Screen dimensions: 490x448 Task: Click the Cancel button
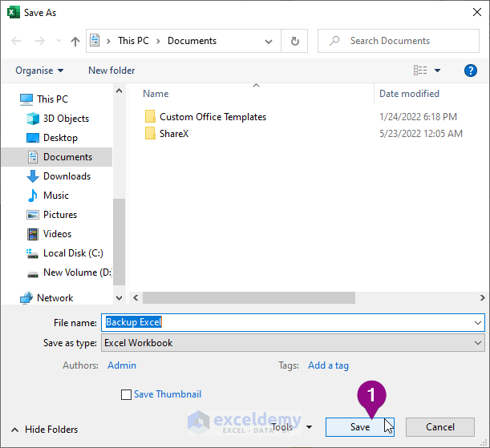[x=440, y=427]
